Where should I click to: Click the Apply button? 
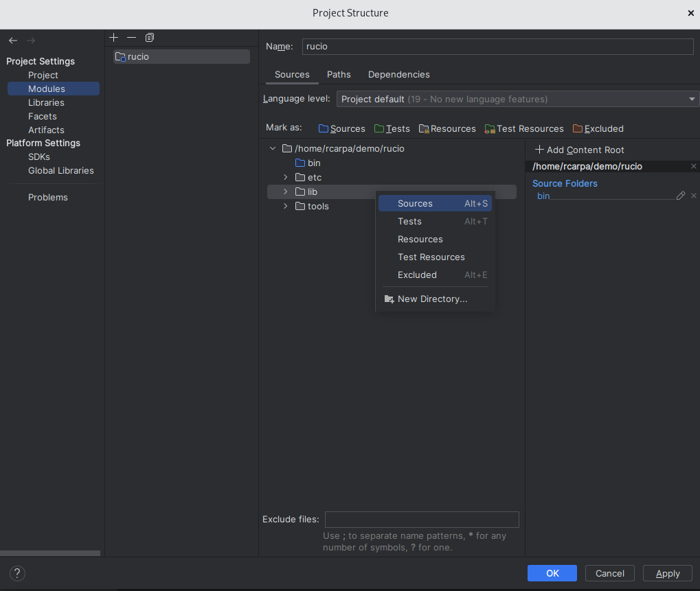667,573
